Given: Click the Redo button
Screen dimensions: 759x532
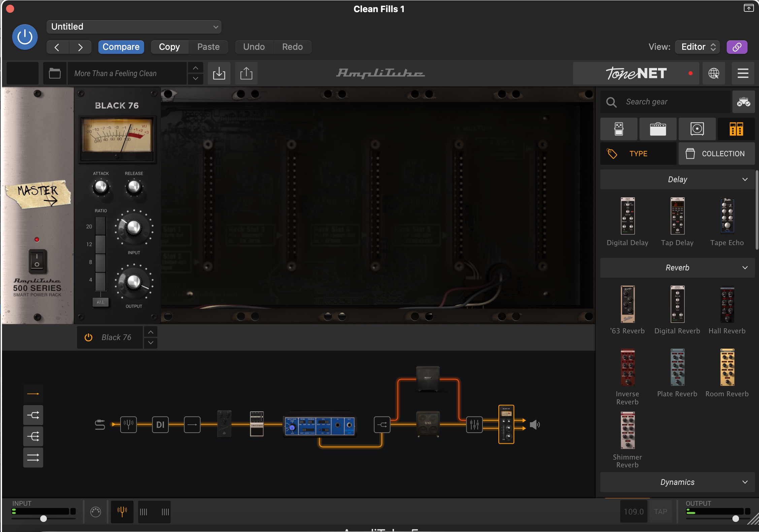Looking at the screenshot, I should [292, 47].
